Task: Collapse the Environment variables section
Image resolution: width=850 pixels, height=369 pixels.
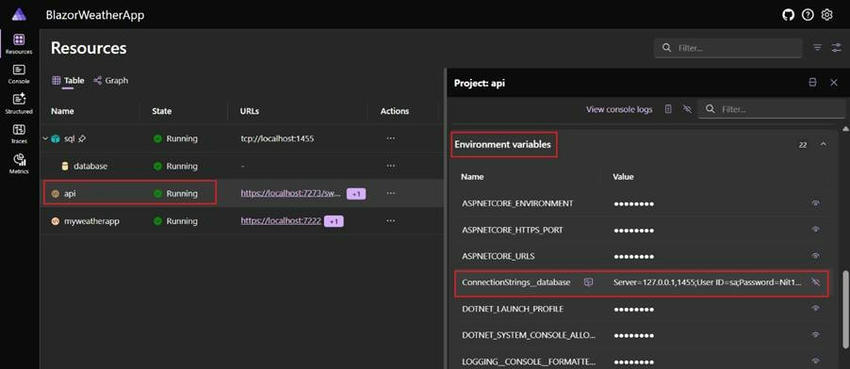Action: point(823,145)
